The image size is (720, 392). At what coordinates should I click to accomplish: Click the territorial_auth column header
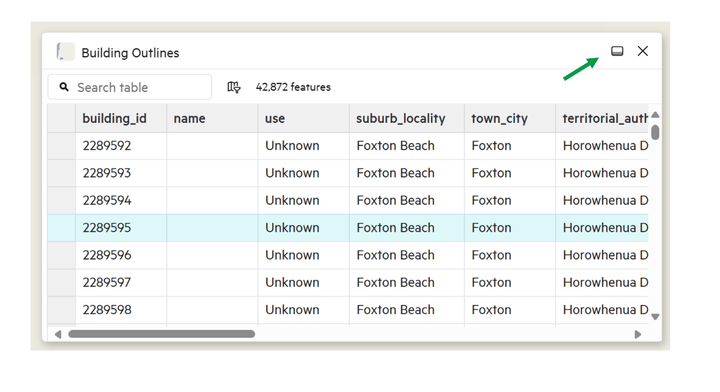602,118
